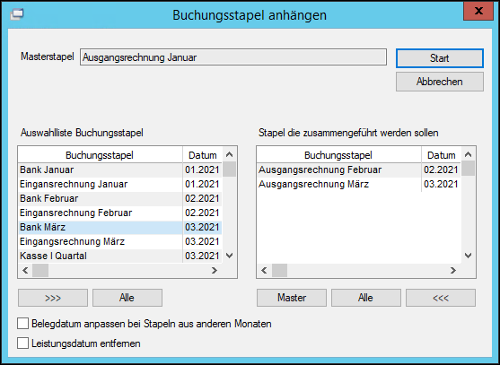Click the <<< button to remove a stack
Viewport: 500px width, 365px height.
point(441,298)
